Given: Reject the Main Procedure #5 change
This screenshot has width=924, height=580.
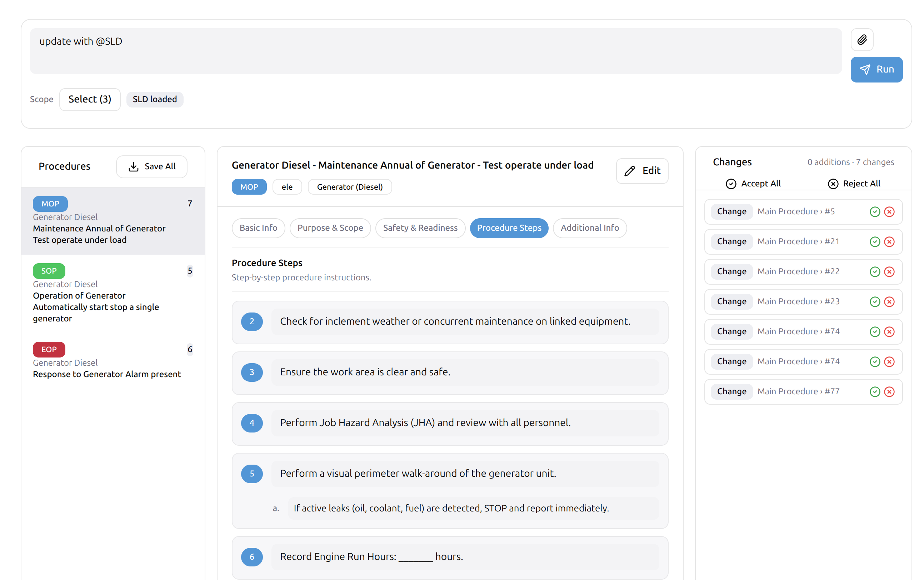Looking at the screenshot, I should [889, 212].
